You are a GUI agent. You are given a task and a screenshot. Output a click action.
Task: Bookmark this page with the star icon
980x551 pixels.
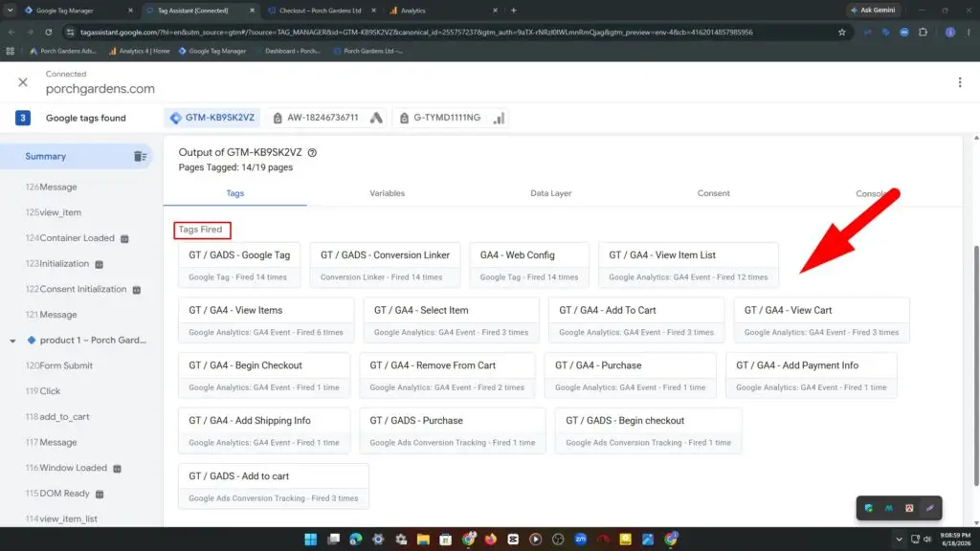[x=842, y=32]
